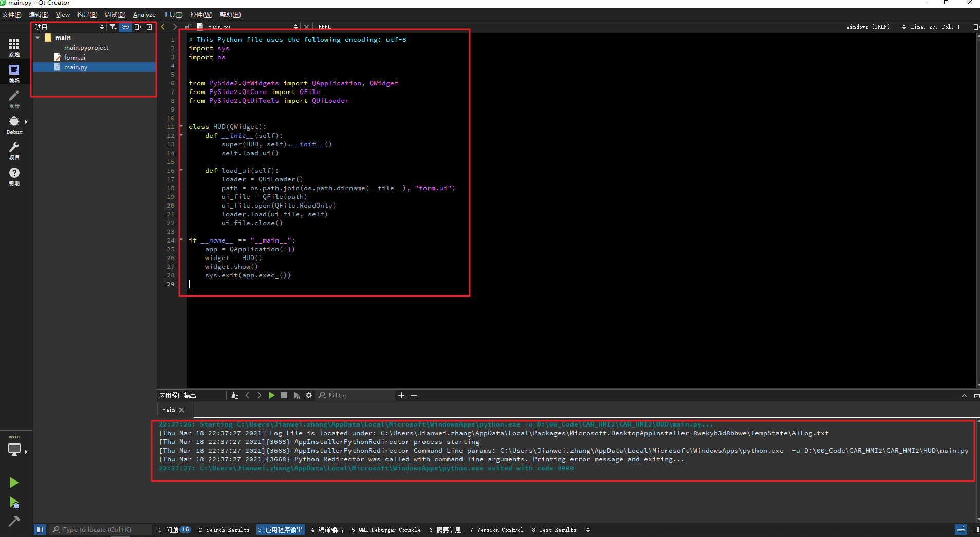Attach the debugger to the running application
The height and width of the screenshot is (537, 980).
[x=297, y=395]
